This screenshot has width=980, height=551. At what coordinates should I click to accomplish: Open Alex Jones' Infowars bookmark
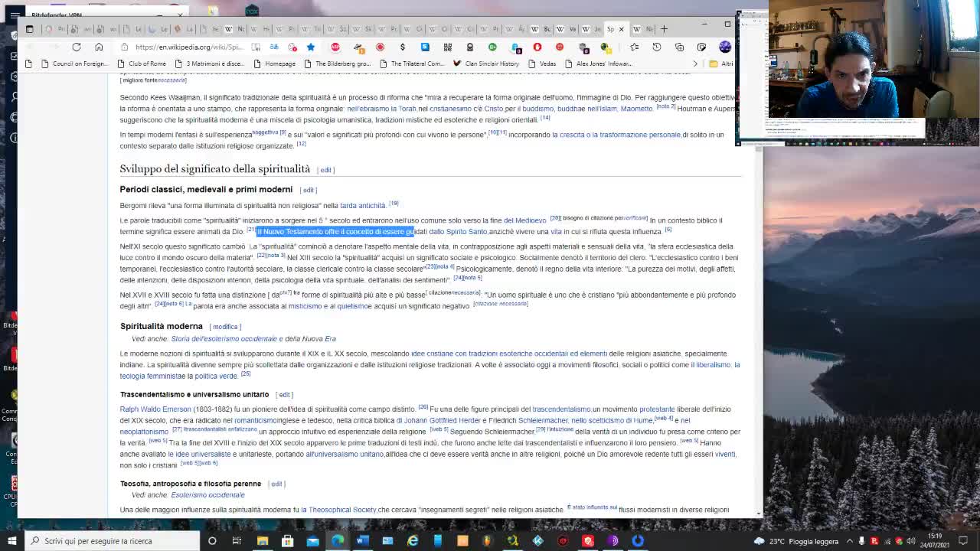(x=599, y=64)
